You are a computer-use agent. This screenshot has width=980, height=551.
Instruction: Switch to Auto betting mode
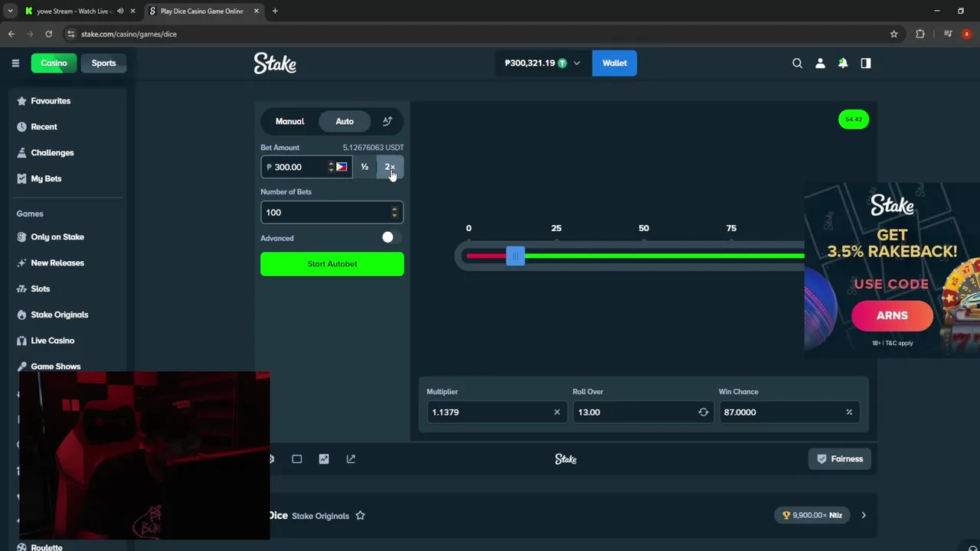click(x=345, y=121)
